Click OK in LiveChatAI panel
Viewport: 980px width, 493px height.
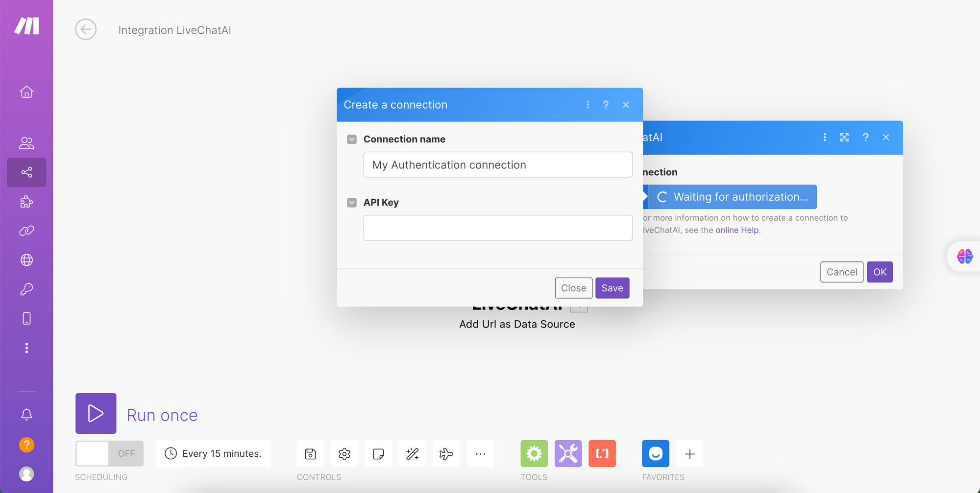(x=880, y=272)
